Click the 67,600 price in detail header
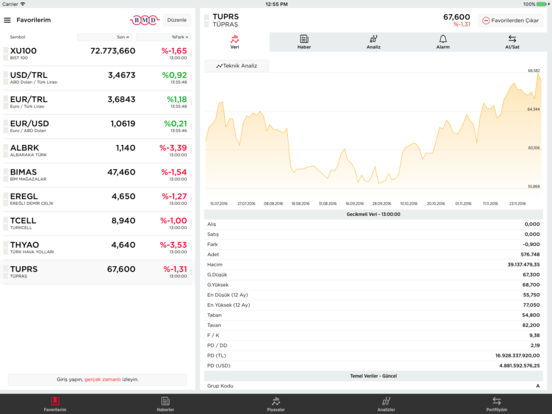Viewport: 552px width, 414px height. (456, 17)
